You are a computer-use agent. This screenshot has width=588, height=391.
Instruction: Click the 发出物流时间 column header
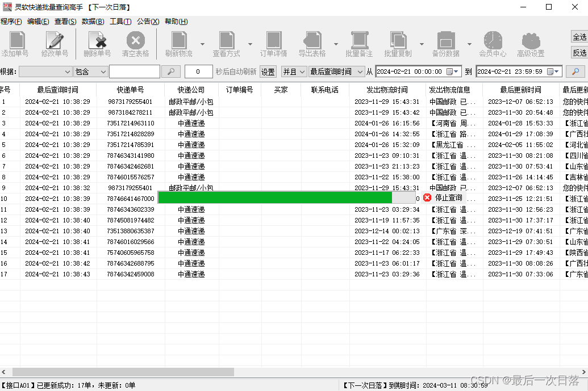point(387,90)
